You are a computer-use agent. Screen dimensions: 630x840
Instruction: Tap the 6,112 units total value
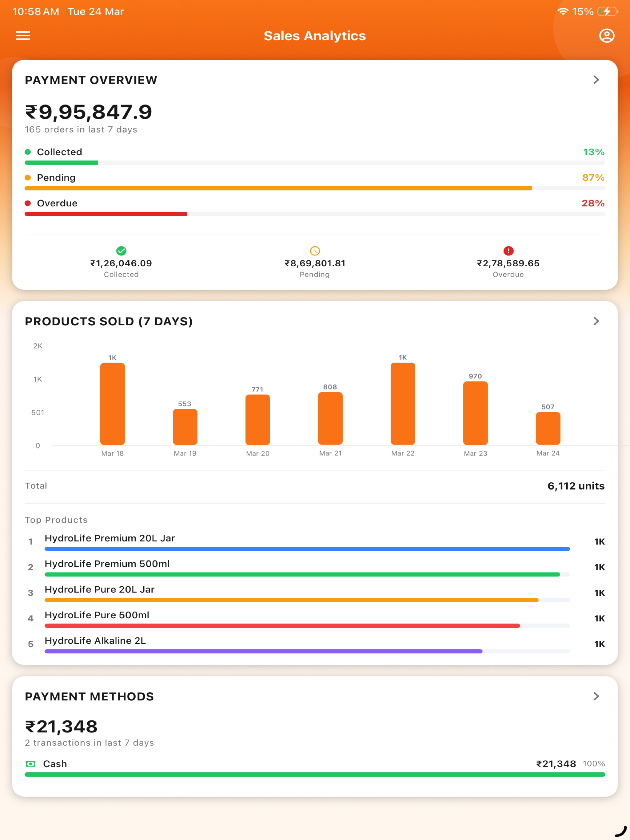[x=576, y=486]
